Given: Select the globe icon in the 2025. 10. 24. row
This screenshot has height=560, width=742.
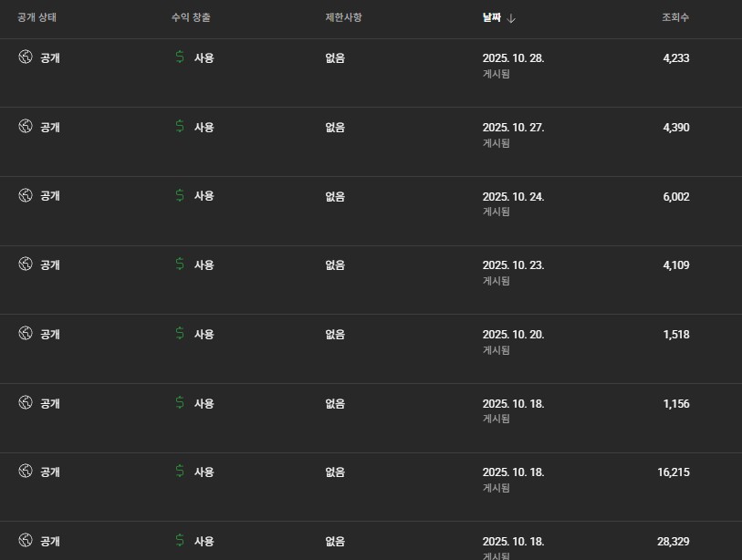Looking at the screenshot, I should [26, 195].
